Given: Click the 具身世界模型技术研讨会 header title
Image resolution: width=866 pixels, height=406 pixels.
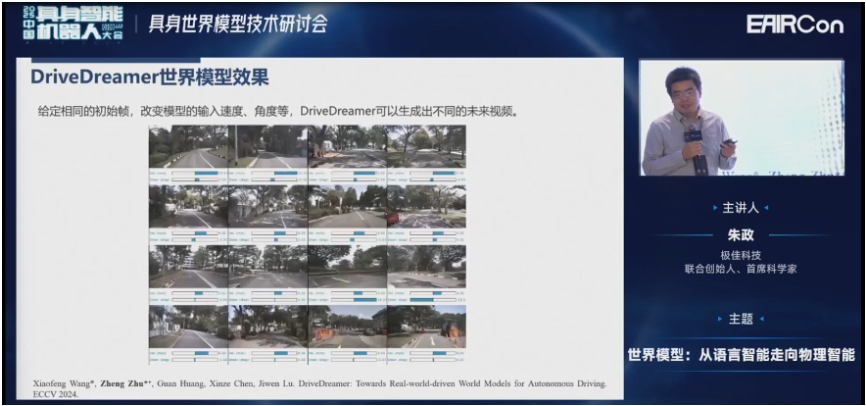Looking at the screenshot, I should pos(237,23).
